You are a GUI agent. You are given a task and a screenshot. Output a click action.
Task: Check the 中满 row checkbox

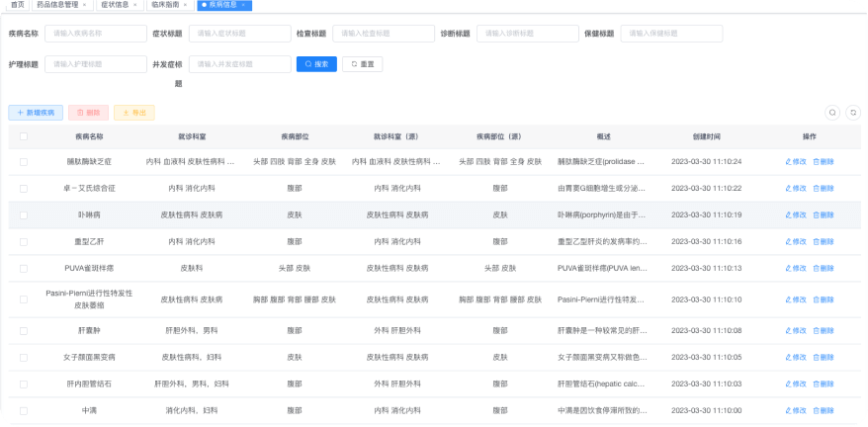click(24, 411)
